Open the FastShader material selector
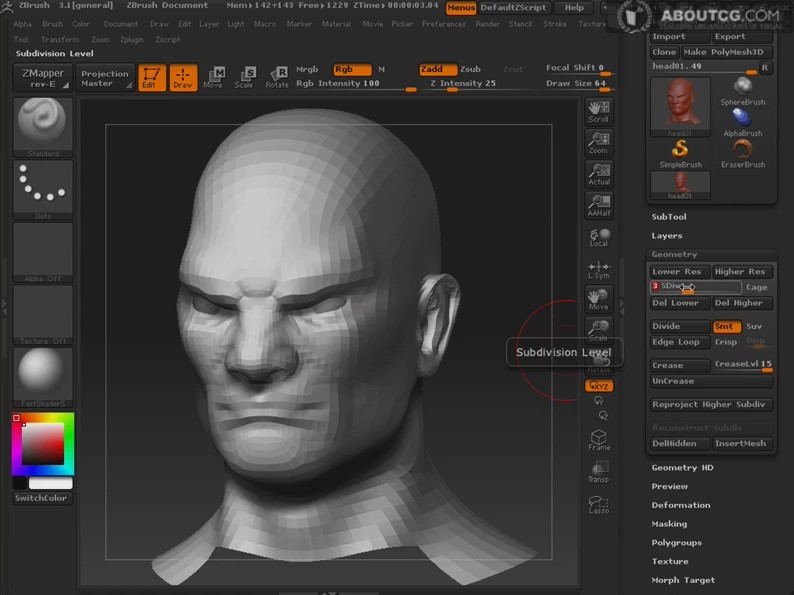This screenshot has width=794, height=595. 43,377
